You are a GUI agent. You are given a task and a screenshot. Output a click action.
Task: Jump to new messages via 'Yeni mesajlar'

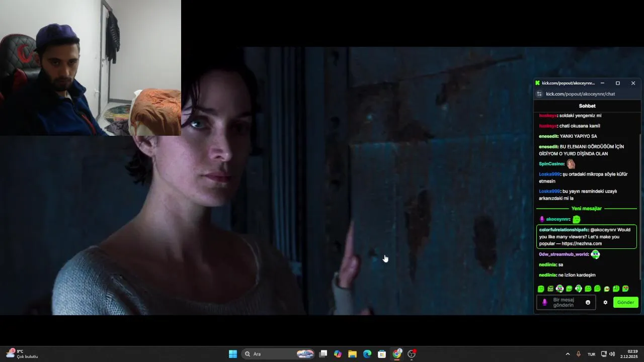(587, 209)
